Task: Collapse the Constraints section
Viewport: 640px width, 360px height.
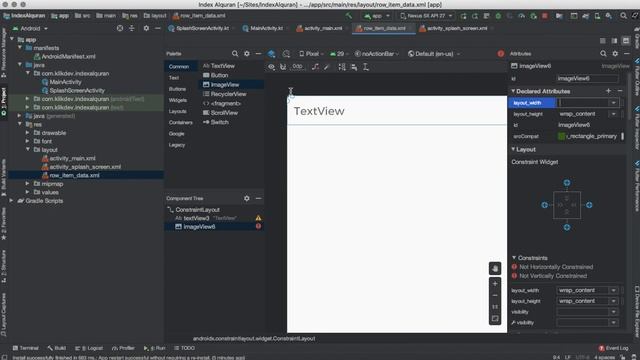Action: [514, 258]
